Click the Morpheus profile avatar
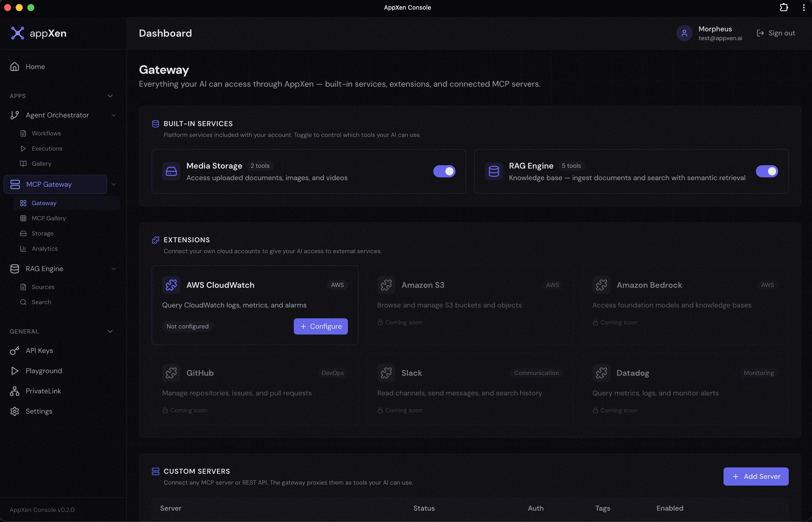 pos(684,33)
